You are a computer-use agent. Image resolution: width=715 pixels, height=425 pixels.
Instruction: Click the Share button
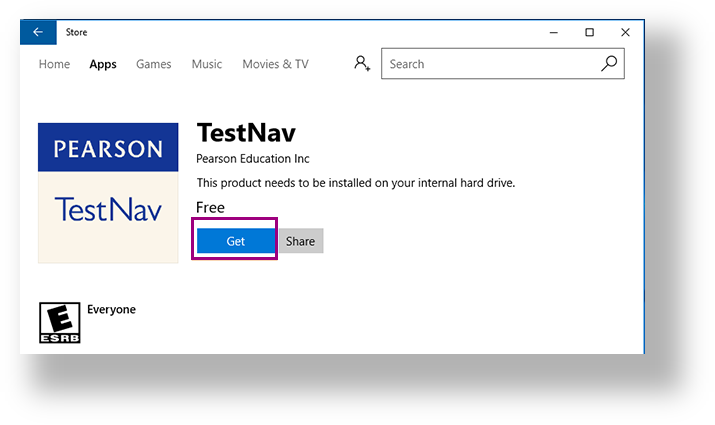[301, 241]
